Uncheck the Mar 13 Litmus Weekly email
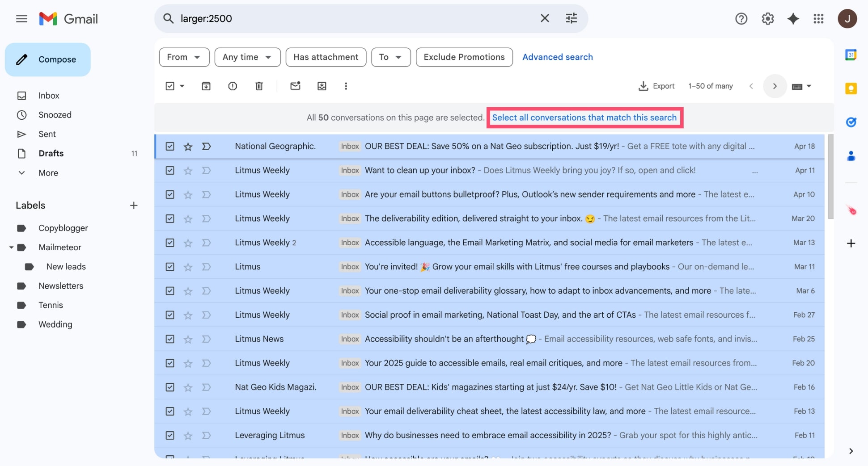868x466 pixels. point(170,243)
